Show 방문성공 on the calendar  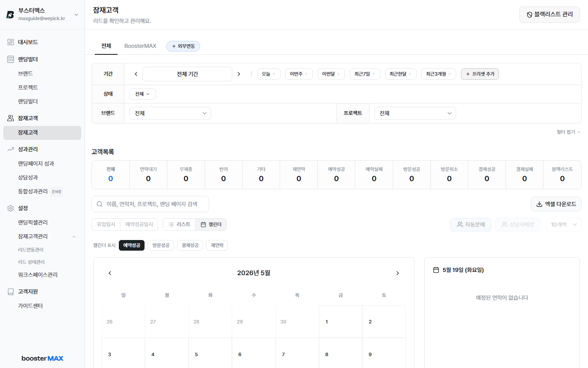coord(161,245)
